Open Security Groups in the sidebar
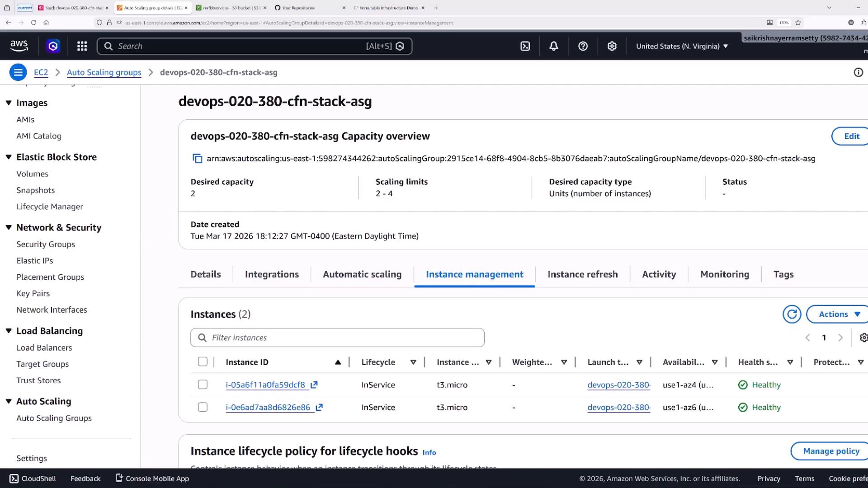This screenshot has height=488, width=868. [x=46, y=244]
